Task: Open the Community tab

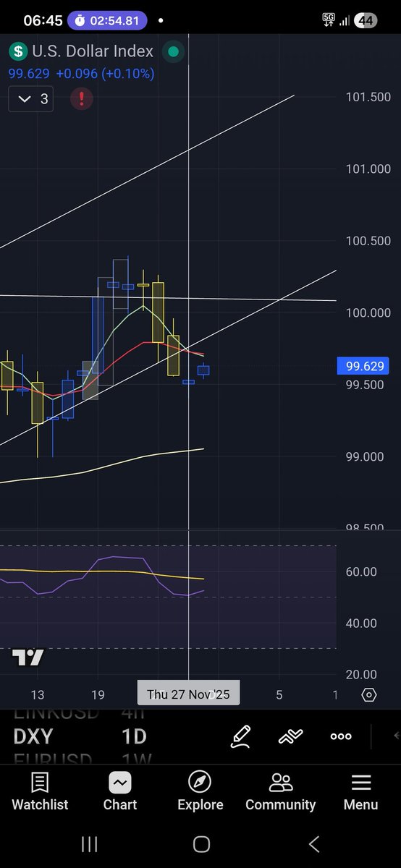Action: (280, 791)
